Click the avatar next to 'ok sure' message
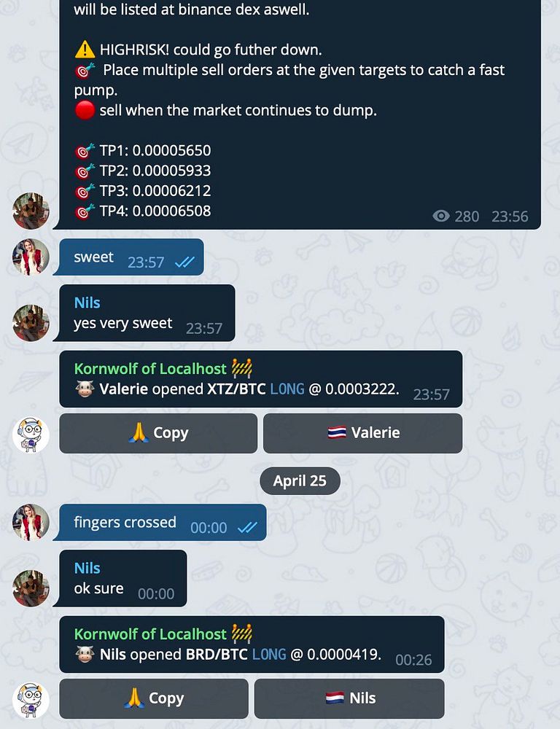This screenshot has width=560, height=729. click(x=31, y=588)
